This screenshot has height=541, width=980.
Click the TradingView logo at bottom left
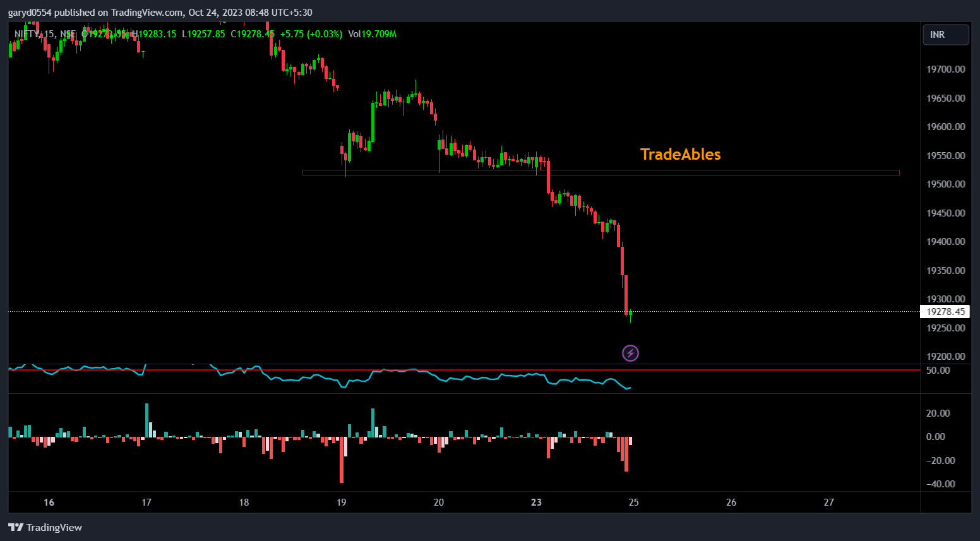click(x=45, y=527)
